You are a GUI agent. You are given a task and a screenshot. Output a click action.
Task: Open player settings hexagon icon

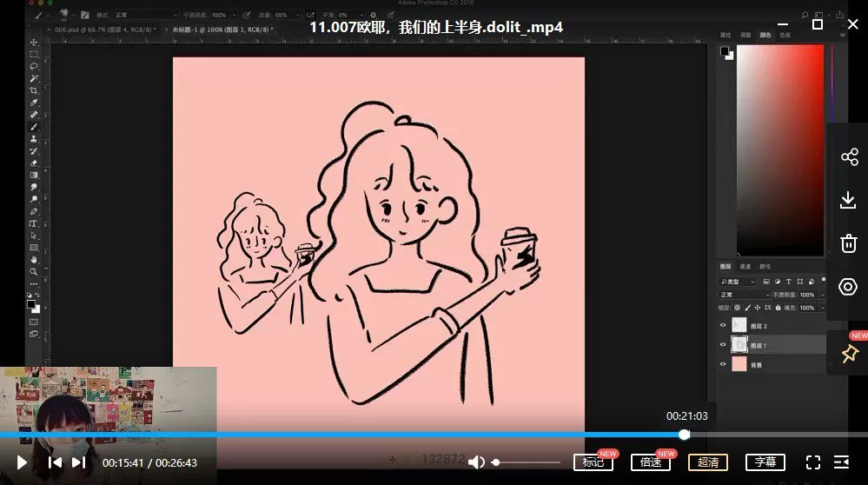click(x=848, y=287)
